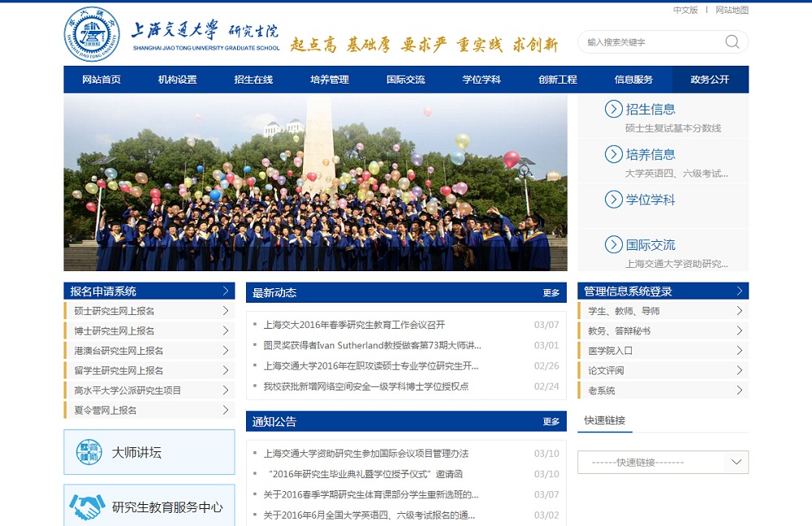Click the 大师讲坛 round icon
Screen dimensions: 812x526
89,452
